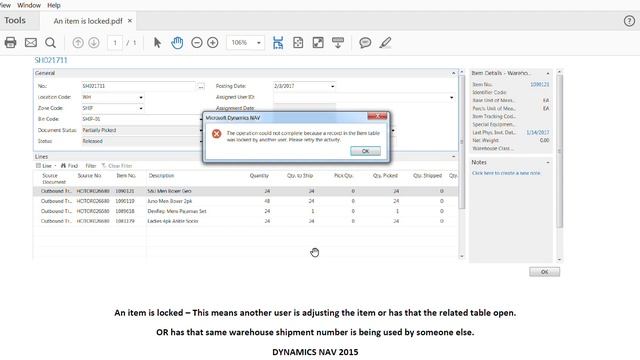Activate the Hand pan tool
The image size is (640, 360).
[x=177, y=42]
